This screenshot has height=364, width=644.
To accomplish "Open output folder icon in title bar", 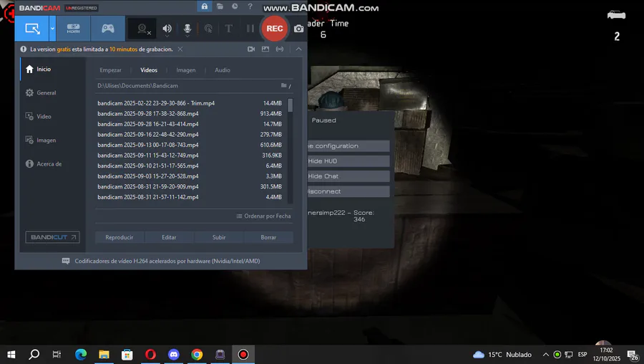I will (x=220, y=6).
